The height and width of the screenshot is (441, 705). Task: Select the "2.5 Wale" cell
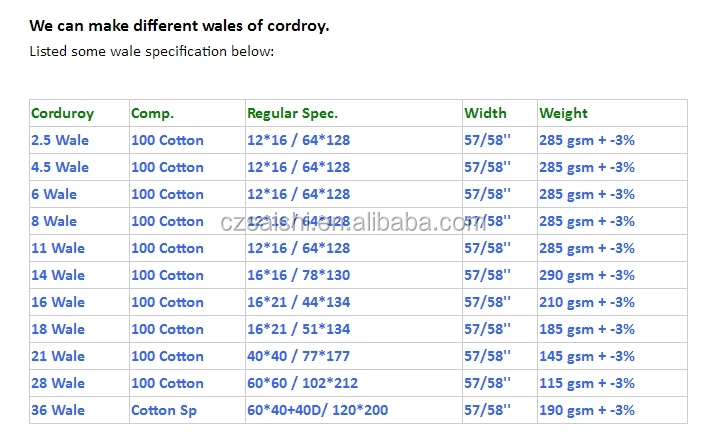pyautogui.click(x=60, y=140)
